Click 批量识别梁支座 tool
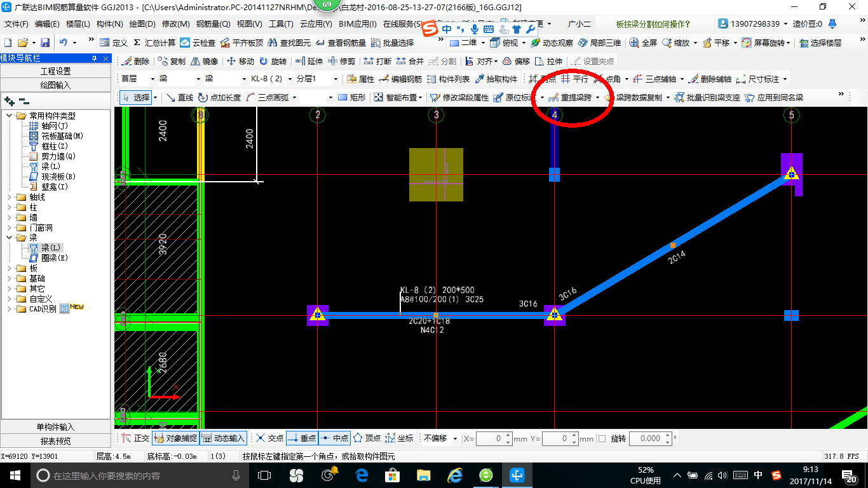Viewport: 868px width, 488px height. pyautogui.click(x=707, y=98)
